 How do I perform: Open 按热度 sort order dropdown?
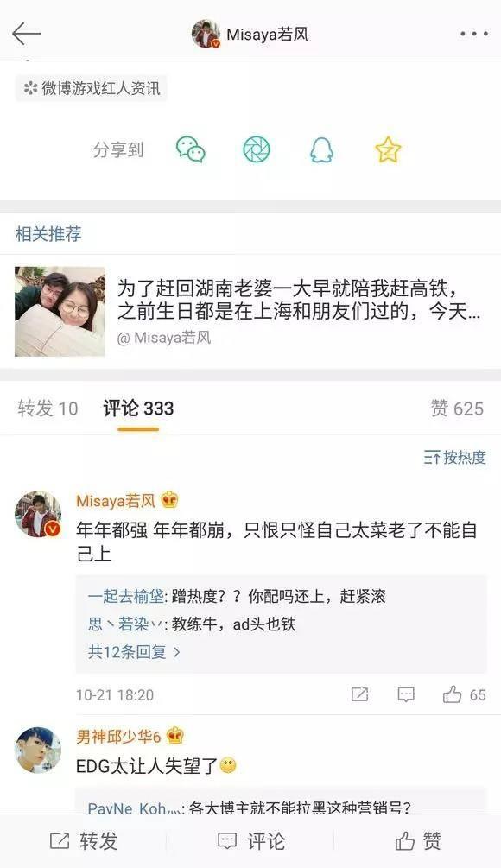[454, 457]
